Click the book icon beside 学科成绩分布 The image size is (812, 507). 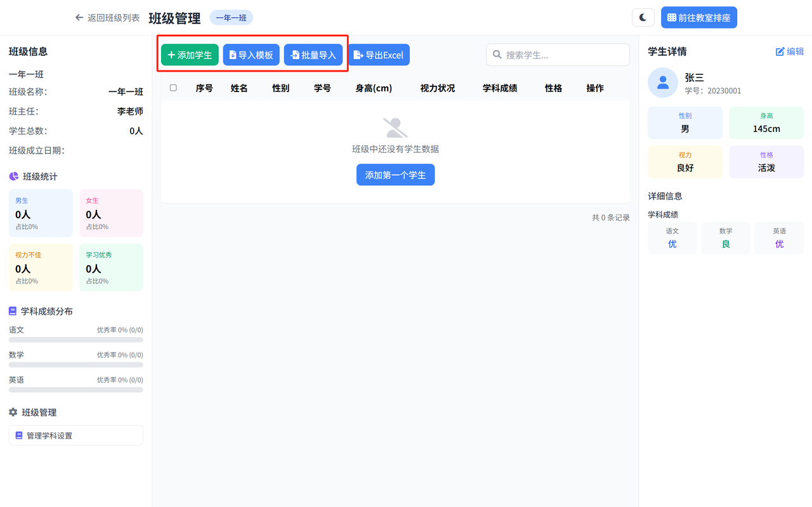point(13,312)
